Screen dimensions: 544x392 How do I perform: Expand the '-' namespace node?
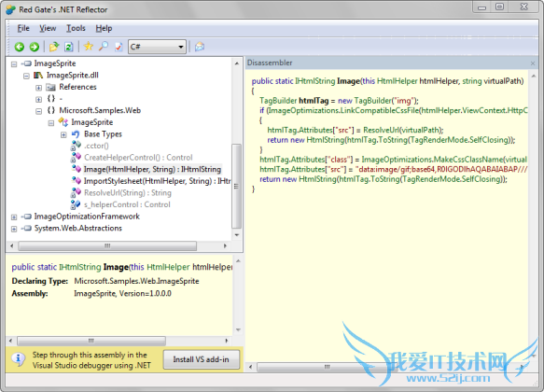click(39, 100)
